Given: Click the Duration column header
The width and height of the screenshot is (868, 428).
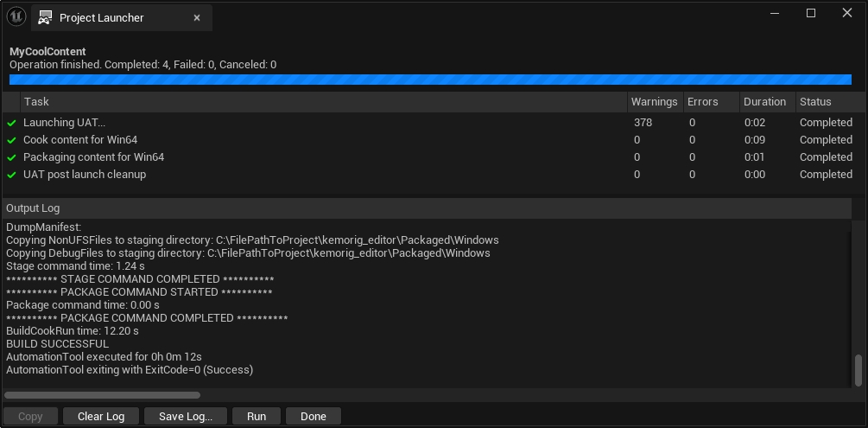Looking at the screenshot, I should coord(764,102).
